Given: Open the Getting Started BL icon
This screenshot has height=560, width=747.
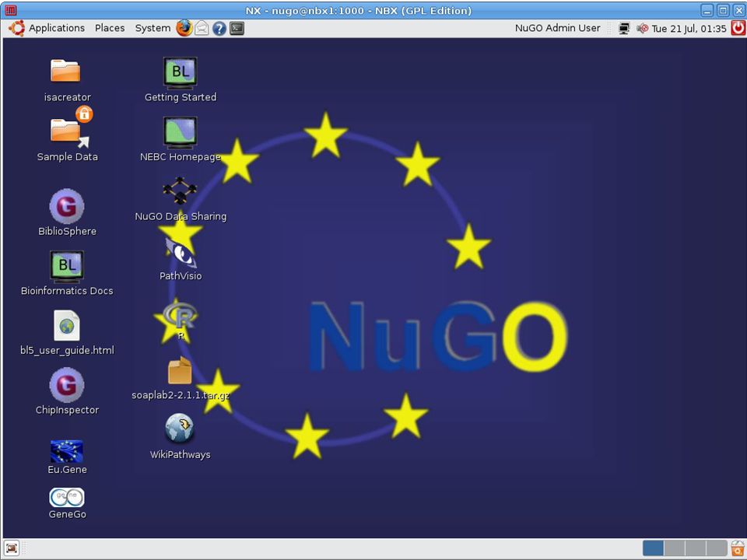Looking at the screenshot, I should point(180,73).
